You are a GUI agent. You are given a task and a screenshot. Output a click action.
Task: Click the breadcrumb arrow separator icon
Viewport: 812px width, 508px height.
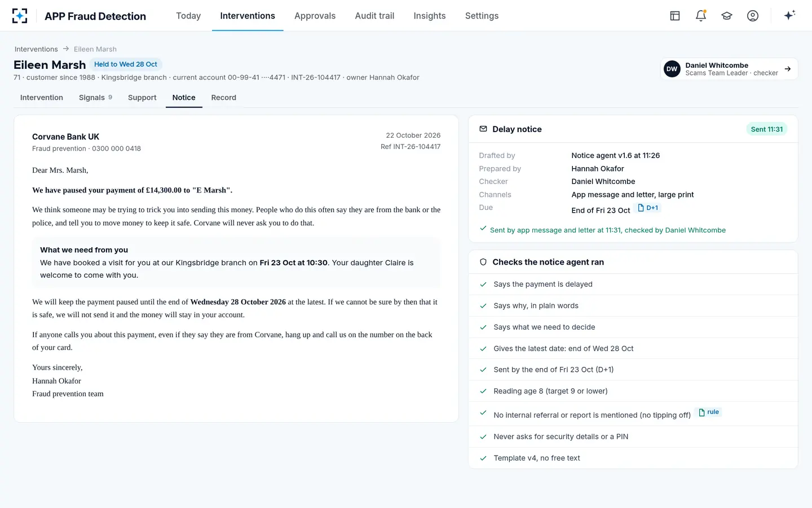click(66, 49)
